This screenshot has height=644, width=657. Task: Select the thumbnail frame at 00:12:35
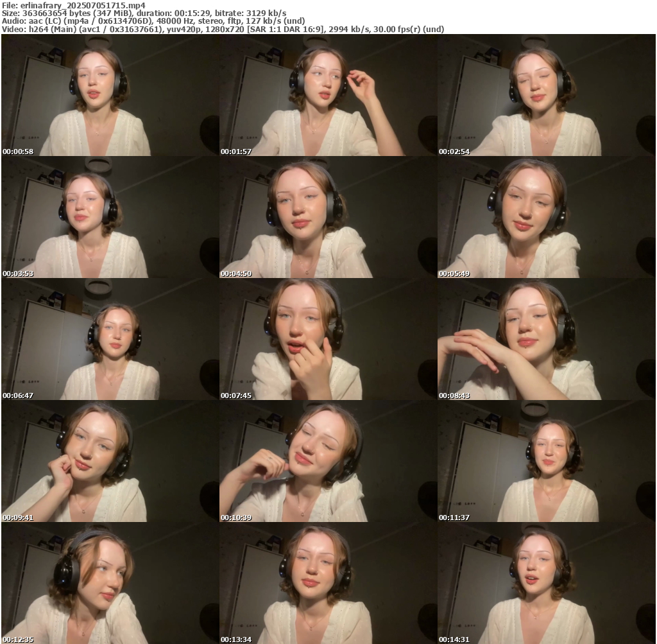coord(110,583)
